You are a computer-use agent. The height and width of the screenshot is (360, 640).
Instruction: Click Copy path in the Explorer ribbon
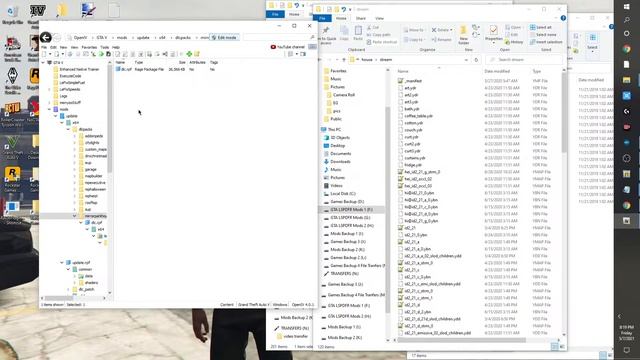378,35
